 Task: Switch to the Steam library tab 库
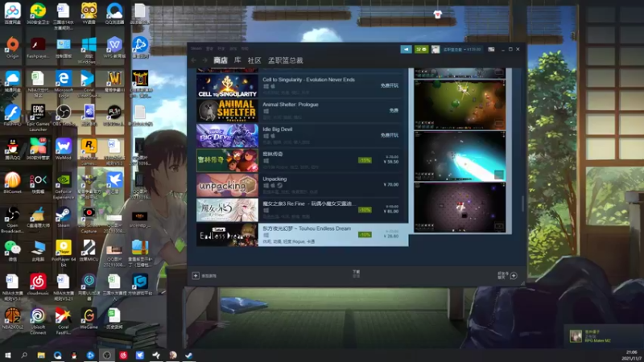pyautogui.click(x=237, y=60)
